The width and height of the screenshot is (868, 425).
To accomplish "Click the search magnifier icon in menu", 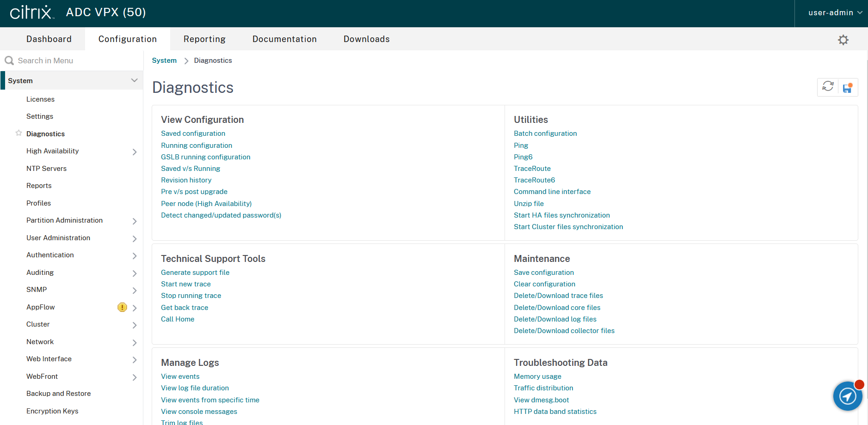I will click(9, 61).
